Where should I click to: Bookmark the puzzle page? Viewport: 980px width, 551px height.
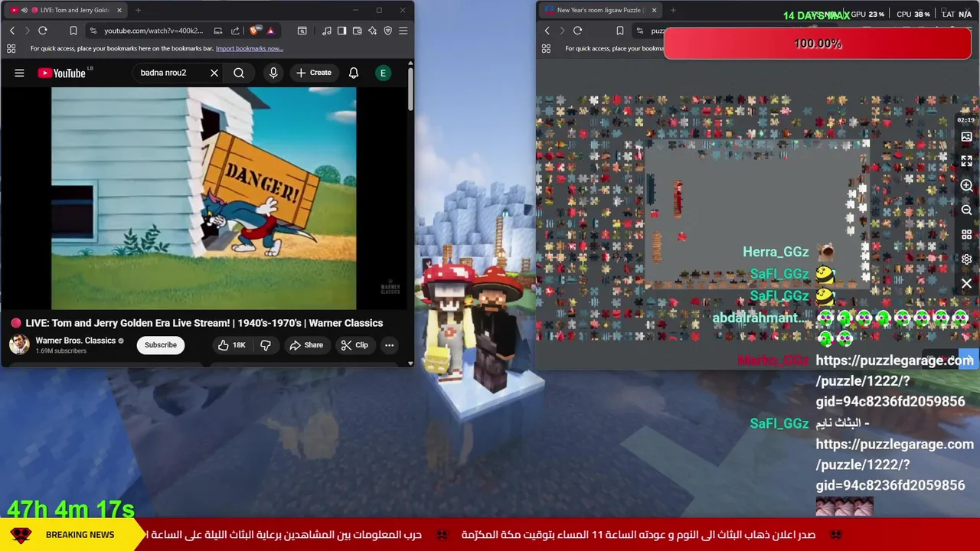pos(619,31)
